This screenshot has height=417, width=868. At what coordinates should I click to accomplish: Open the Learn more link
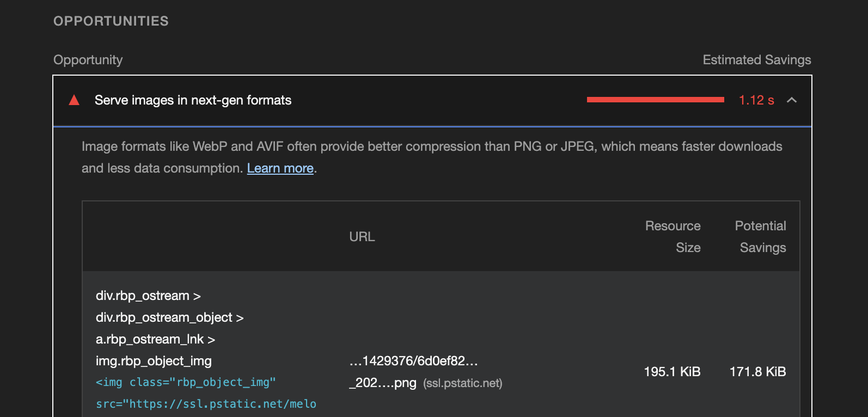pos(280,168)
